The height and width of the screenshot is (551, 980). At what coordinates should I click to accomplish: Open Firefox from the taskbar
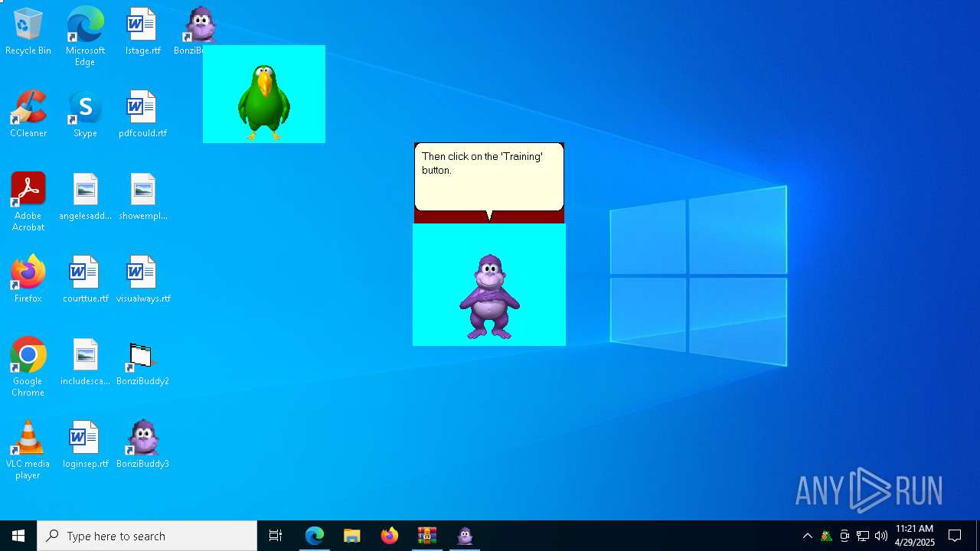click(390, 536)
